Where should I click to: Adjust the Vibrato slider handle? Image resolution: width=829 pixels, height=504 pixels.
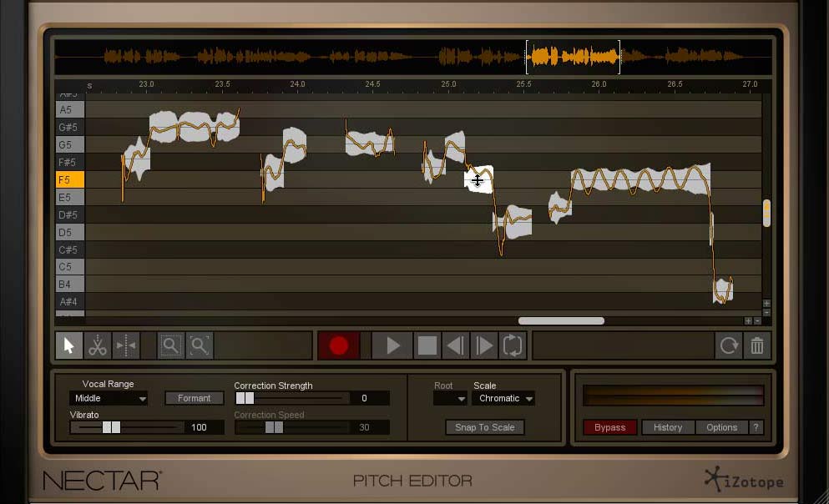coord(112,427)
